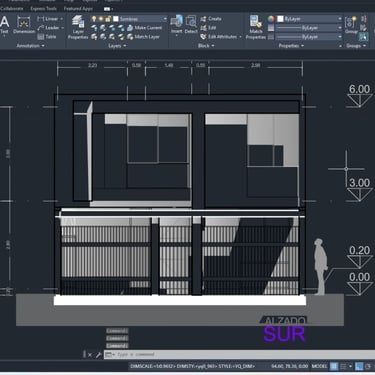Click the Match Properties icon
Screen dimensions: 375x375
pos(256,27)
